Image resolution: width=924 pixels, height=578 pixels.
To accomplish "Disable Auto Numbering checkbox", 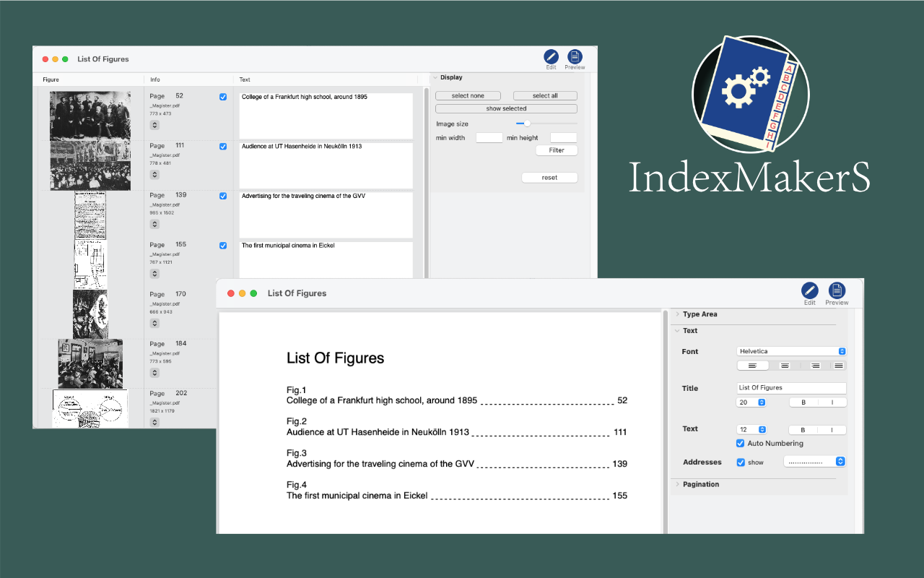I will 740,443.
